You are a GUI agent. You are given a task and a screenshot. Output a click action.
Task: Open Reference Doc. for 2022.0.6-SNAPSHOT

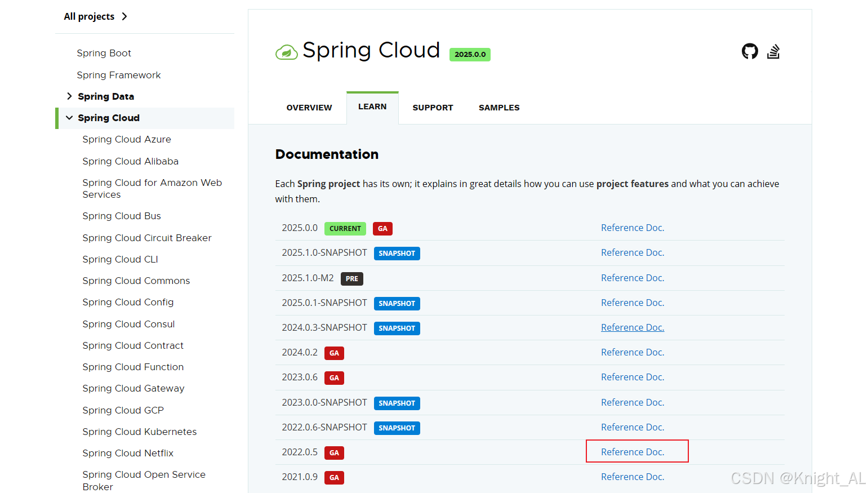coord(633,427)
